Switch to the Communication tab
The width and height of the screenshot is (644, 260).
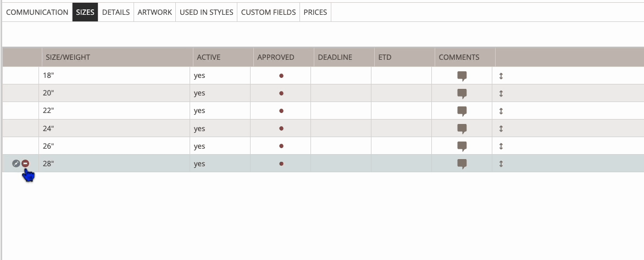[37, 12]
